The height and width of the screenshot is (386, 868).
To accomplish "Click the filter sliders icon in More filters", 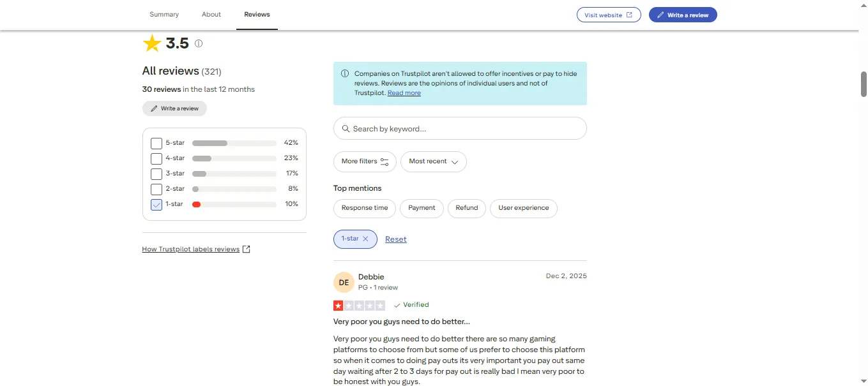I will 385,161.
